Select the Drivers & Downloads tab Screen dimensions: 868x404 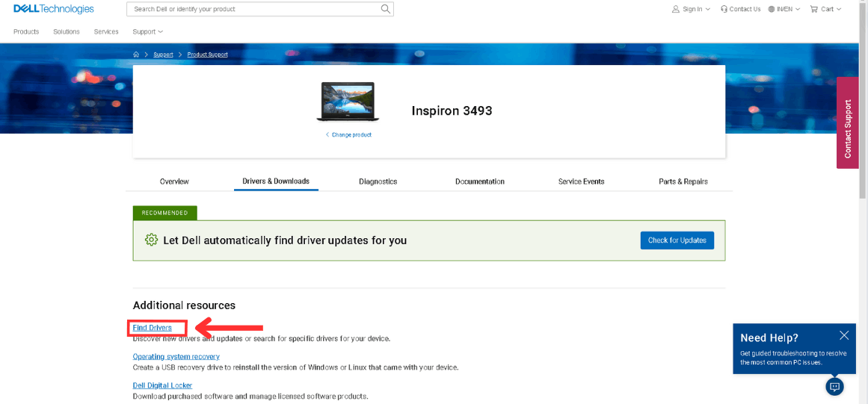click(276, 181)
